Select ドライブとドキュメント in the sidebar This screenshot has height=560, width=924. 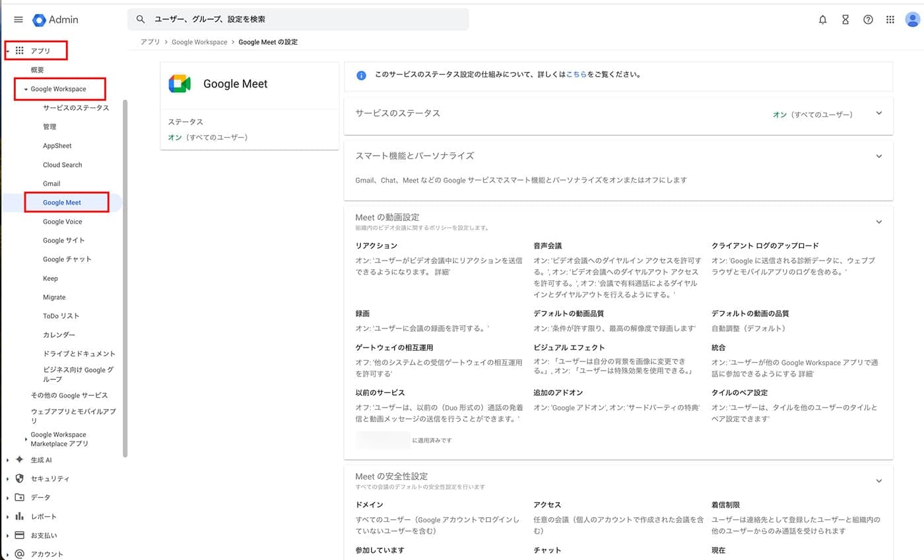pos(79,354)
